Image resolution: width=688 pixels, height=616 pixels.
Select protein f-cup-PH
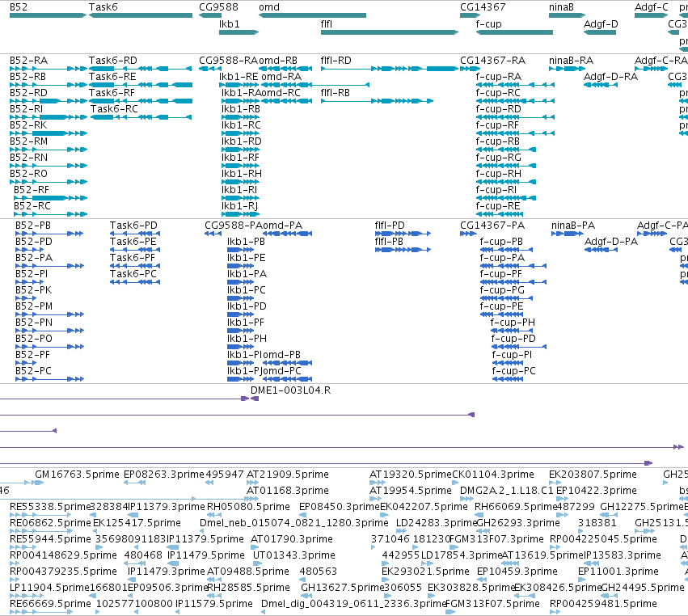(x=513, y=323)
